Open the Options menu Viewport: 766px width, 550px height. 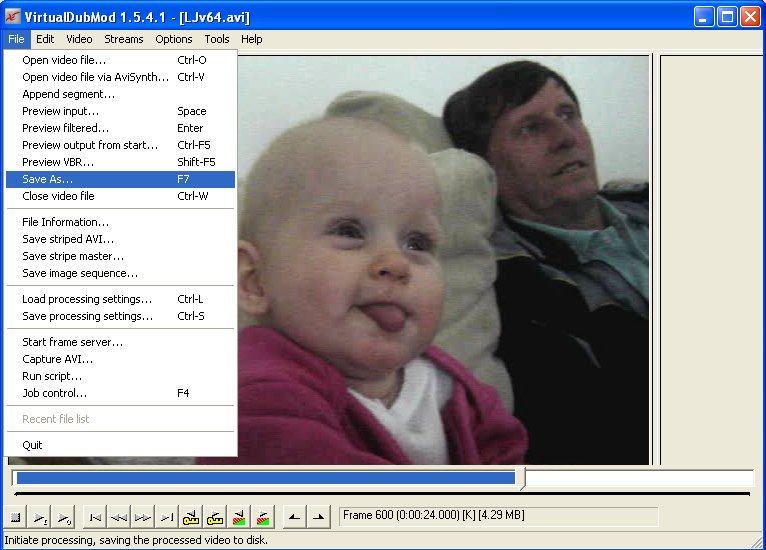tap(173, 39)
